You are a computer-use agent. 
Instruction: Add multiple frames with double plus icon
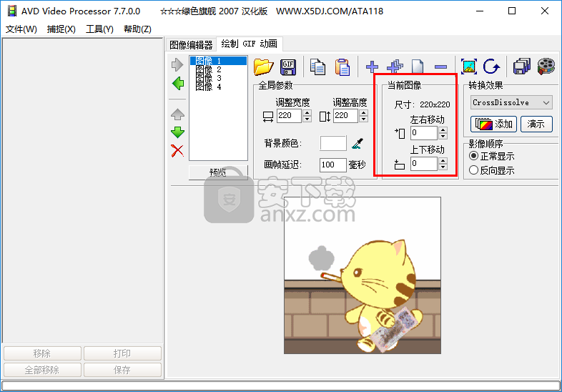[395, 67]
